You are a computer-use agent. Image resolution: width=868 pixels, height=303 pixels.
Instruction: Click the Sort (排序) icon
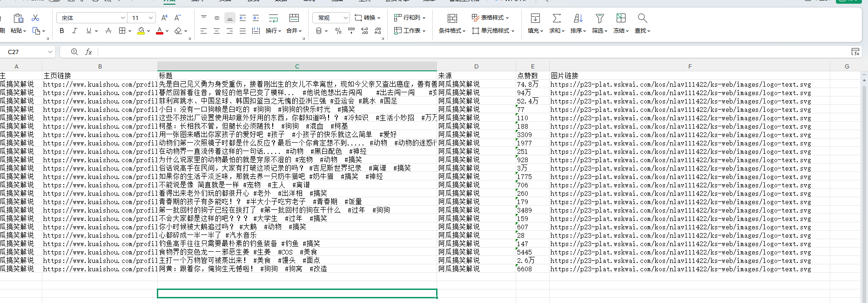click(578, 18)
